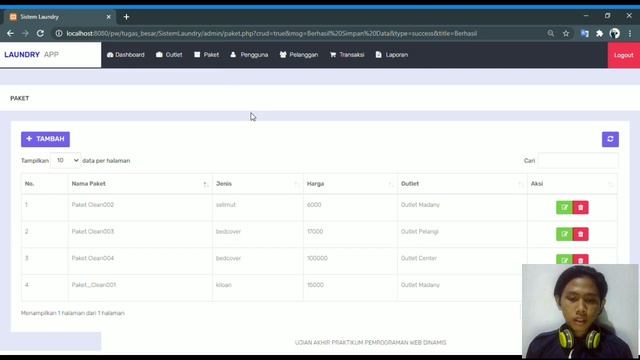
Task: Open the extensions puzzle icon
Action: pos(599,33)
